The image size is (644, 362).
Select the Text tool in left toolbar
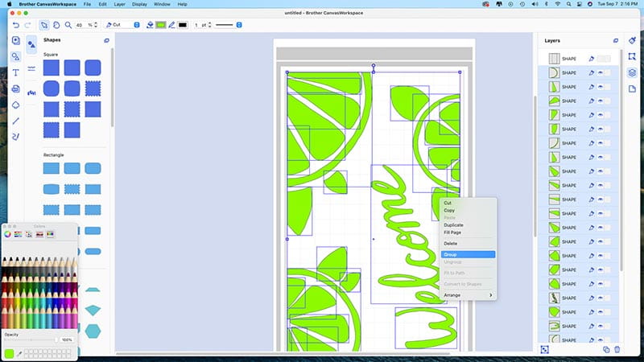[x=16, y=72]
